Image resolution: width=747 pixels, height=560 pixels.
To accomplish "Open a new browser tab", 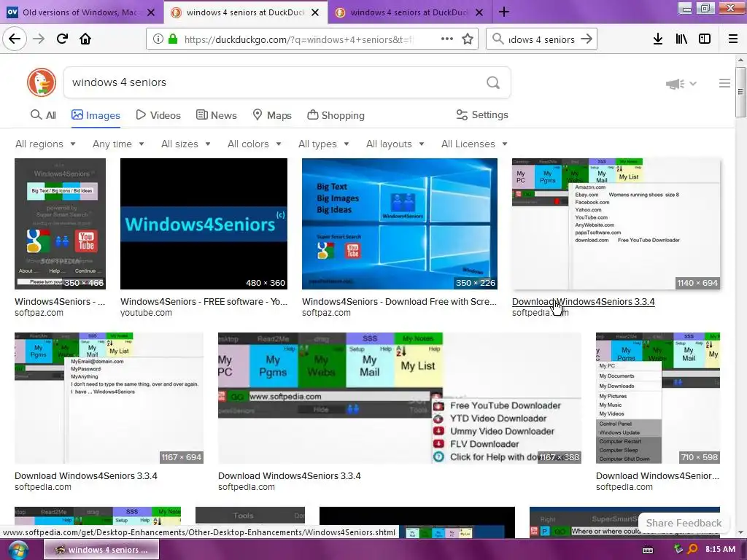I will coord(504,12).
